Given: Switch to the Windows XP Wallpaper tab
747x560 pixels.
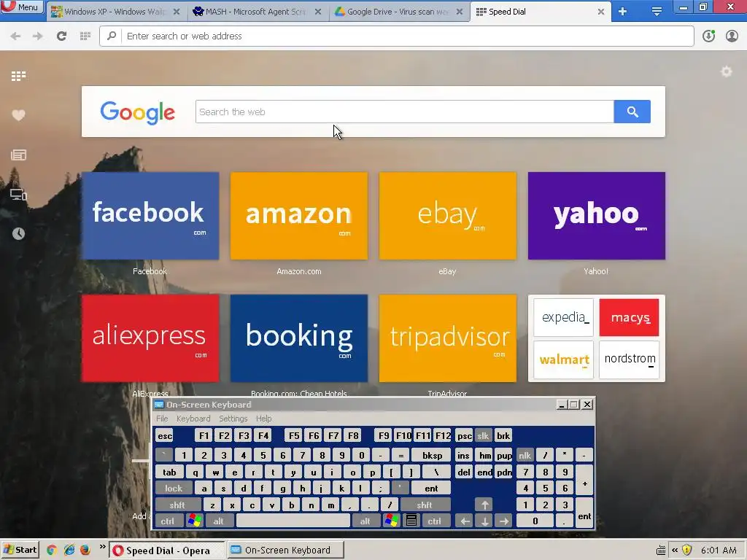Looking at the screenshot, I should click(115, 12).
